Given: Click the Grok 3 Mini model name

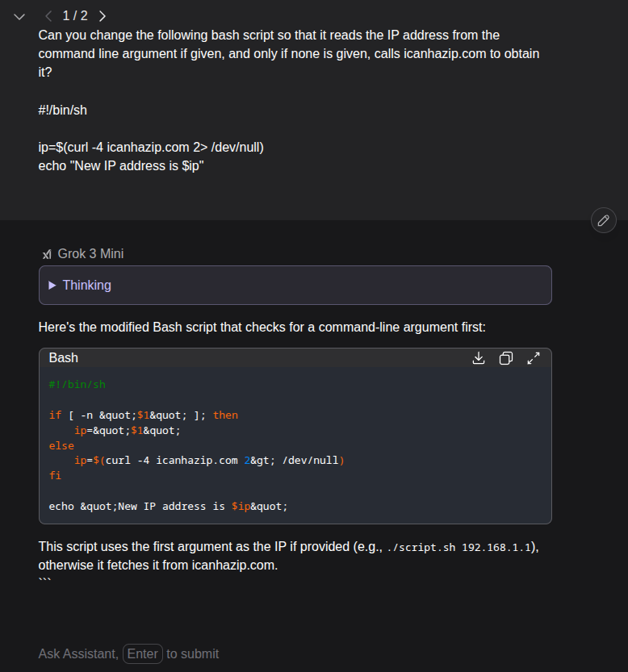Looking at the screenshot, I should pos(90,254).
